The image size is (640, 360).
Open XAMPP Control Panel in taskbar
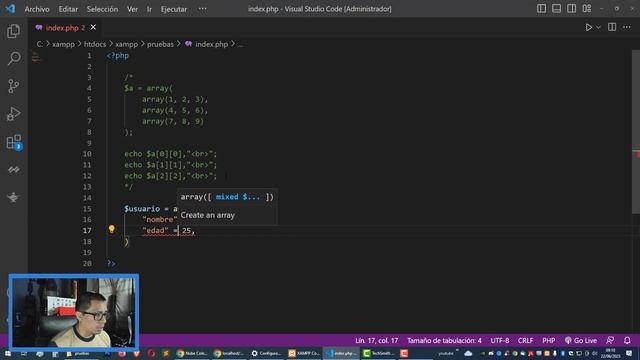coord(304,353)
